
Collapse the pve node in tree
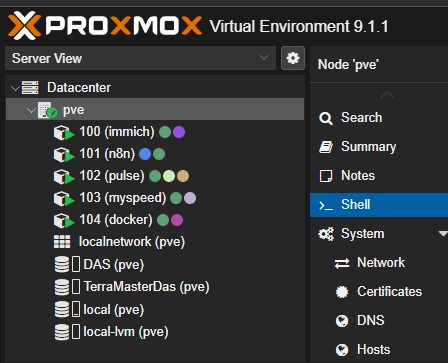click(31, 110)
